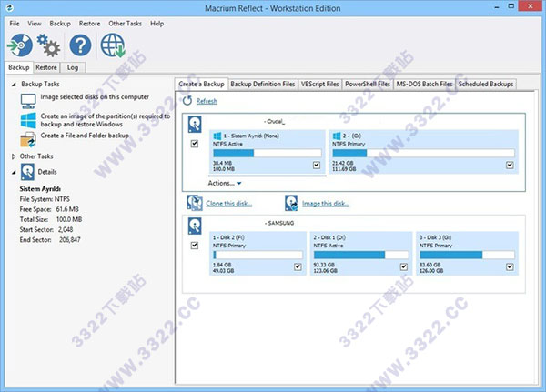
Task: Open the PowerShell Files tab
Action: [x=368, y=85]
